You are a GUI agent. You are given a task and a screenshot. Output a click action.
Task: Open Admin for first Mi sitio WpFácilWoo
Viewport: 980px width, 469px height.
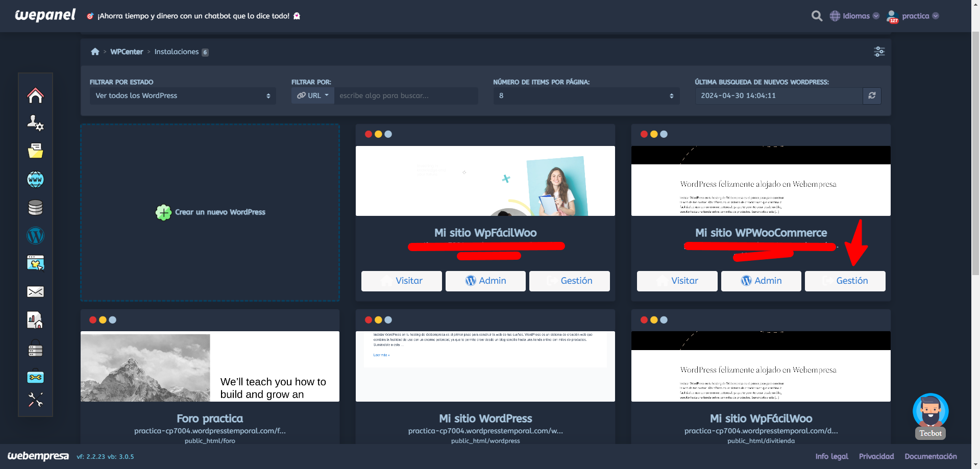(x=485, y=281)
